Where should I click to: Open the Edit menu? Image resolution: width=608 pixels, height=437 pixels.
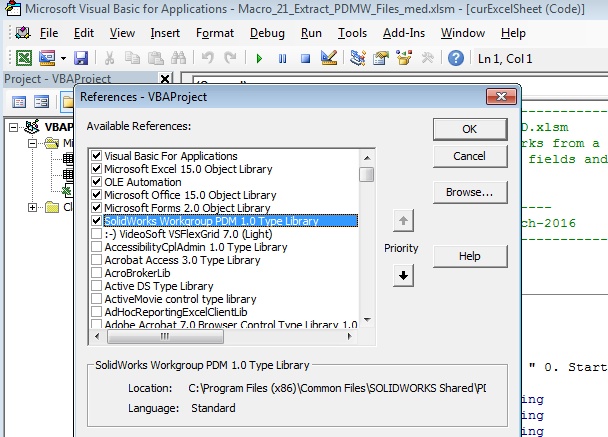84,33
